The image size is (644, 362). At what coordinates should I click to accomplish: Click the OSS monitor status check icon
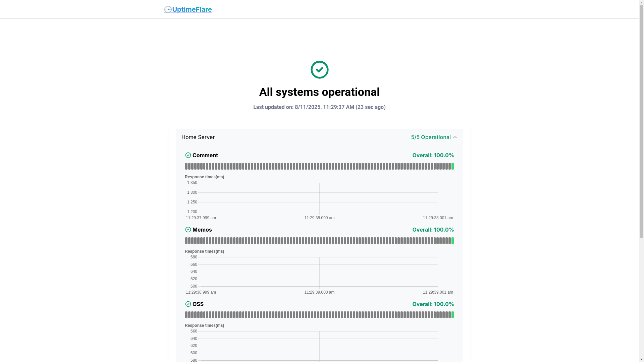pyautogui.click(x=188, y=304)
